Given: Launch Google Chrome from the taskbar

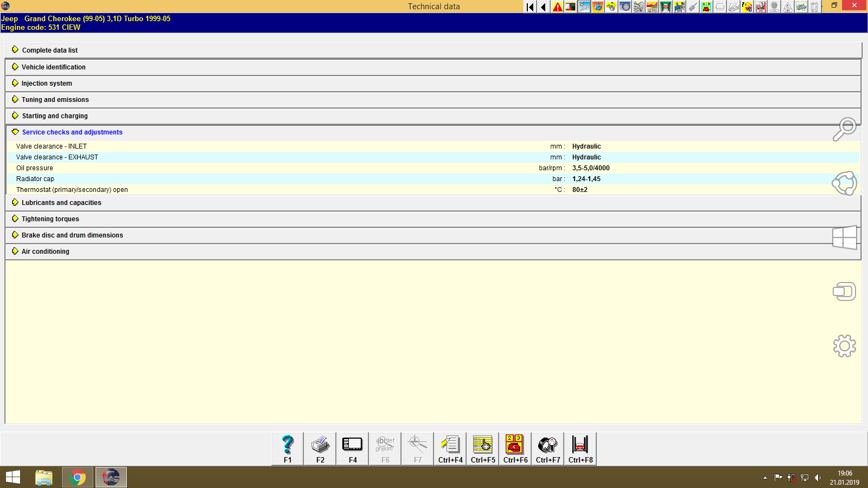Looking at the screenshot, I should [x=77, y=477].
